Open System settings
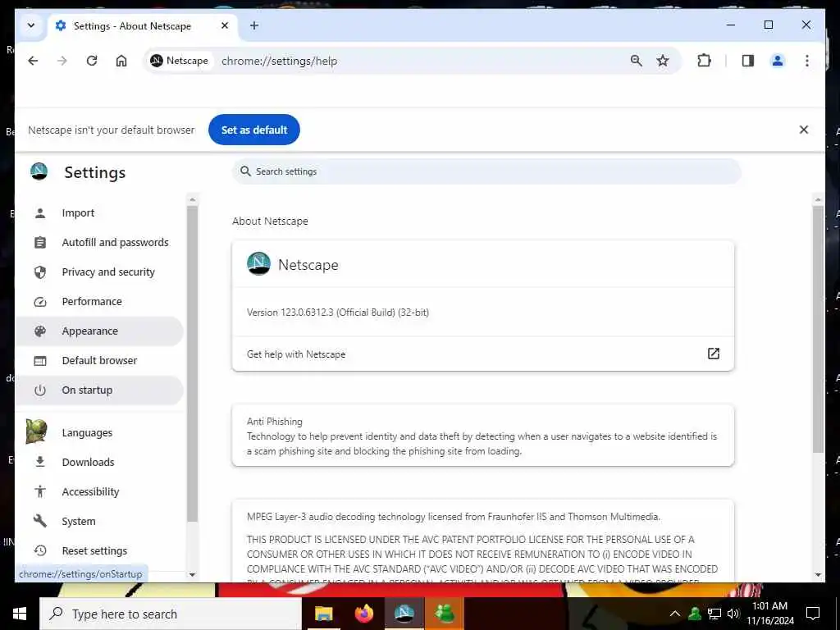The height and width of the screenshot is (630, 840). (99, 521)
